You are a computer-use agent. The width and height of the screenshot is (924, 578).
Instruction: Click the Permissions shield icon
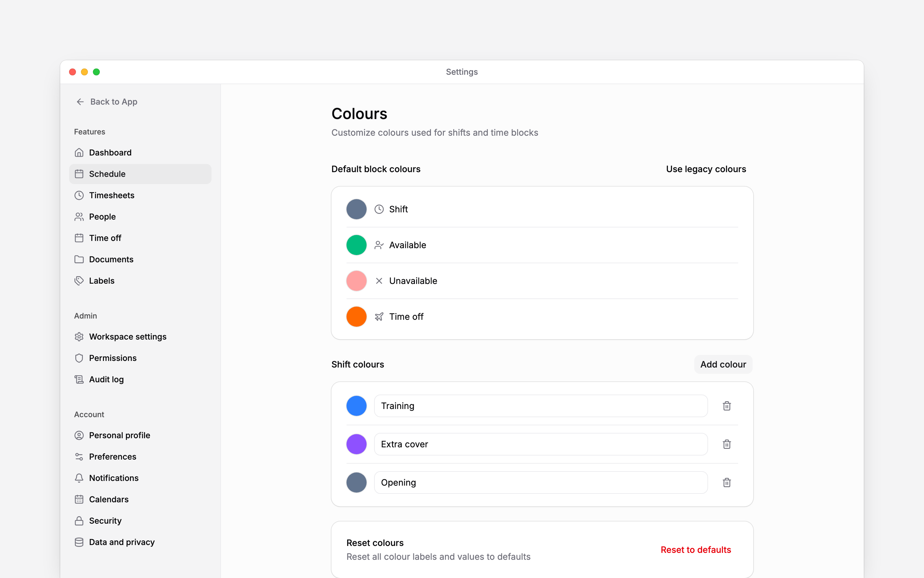coord(79,358)
